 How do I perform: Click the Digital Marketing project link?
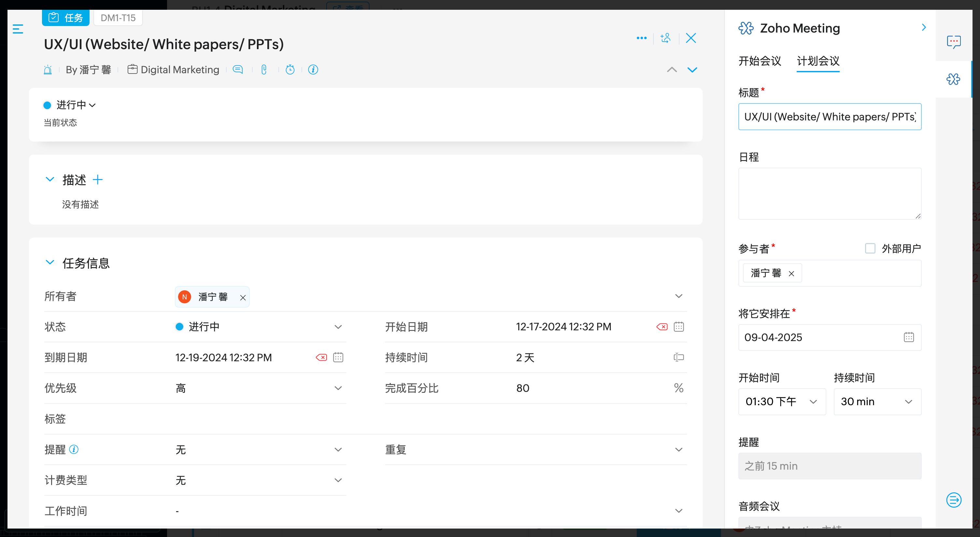(180, 70)
